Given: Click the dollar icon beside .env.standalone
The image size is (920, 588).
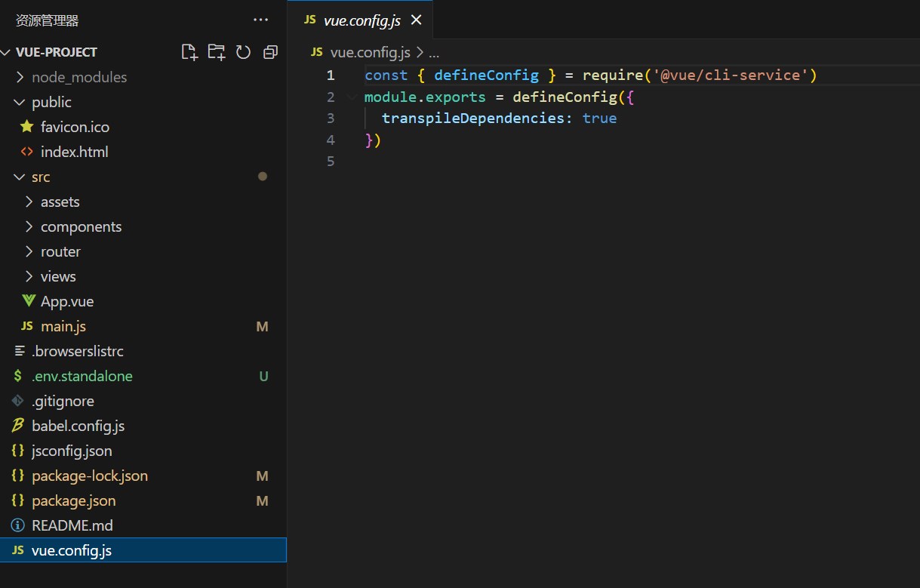Looking at the screenshot, I should [x=17, y=376].
